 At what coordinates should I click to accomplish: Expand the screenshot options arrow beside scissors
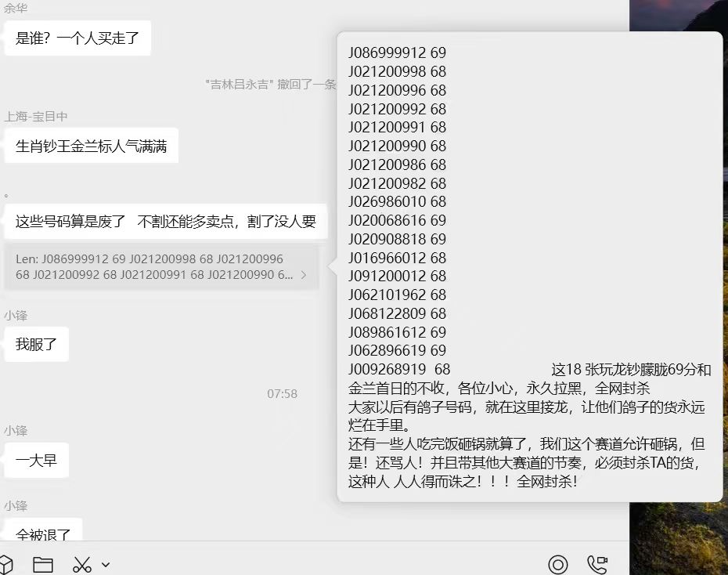click(106, 564)
